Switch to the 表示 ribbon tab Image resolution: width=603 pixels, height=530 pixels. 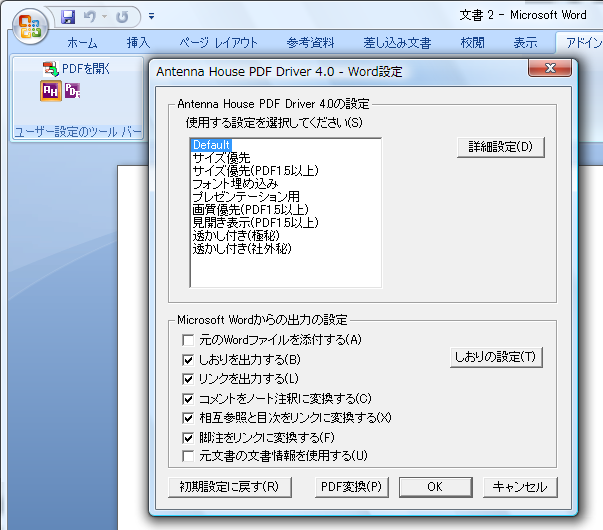[525, 43]
